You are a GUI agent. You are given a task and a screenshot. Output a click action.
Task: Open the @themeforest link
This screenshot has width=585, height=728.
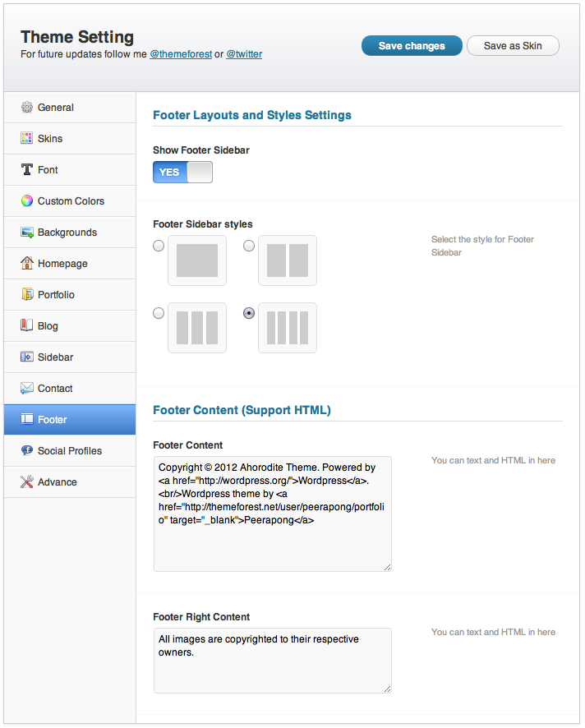[x=181, y=54]
